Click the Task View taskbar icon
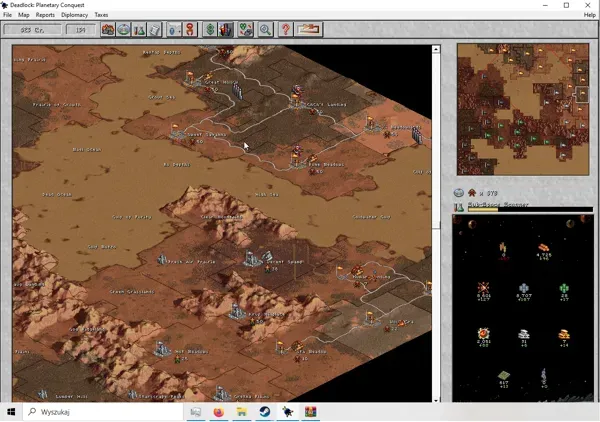Screen dimensions: 600x422 click(x=196, y=412)
